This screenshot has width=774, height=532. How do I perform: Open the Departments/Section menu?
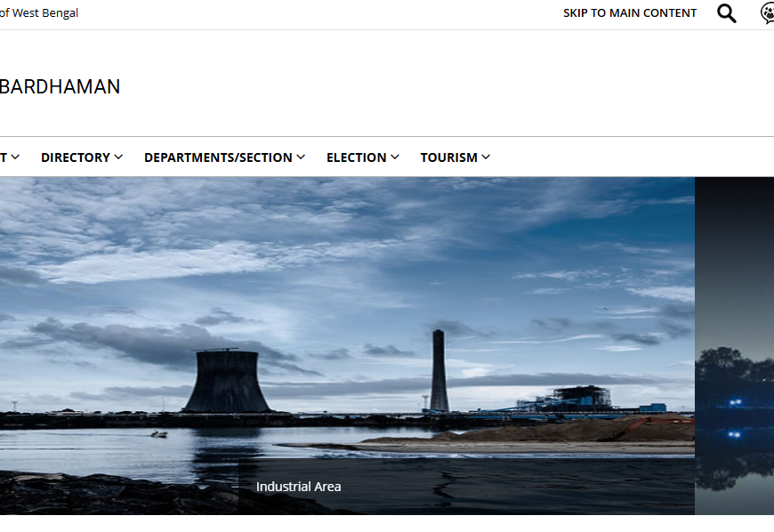pos(218,157)
